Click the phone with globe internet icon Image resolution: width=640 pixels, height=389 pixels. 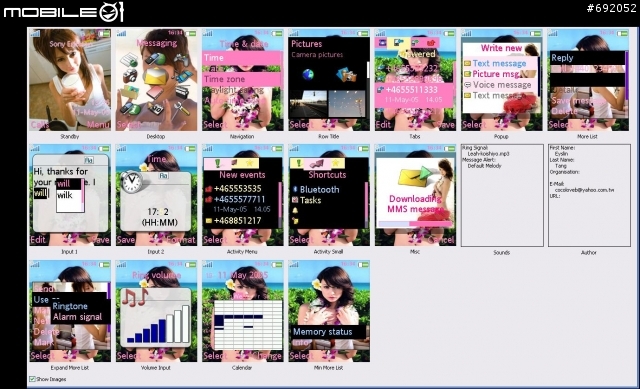(x=155, y=59)
